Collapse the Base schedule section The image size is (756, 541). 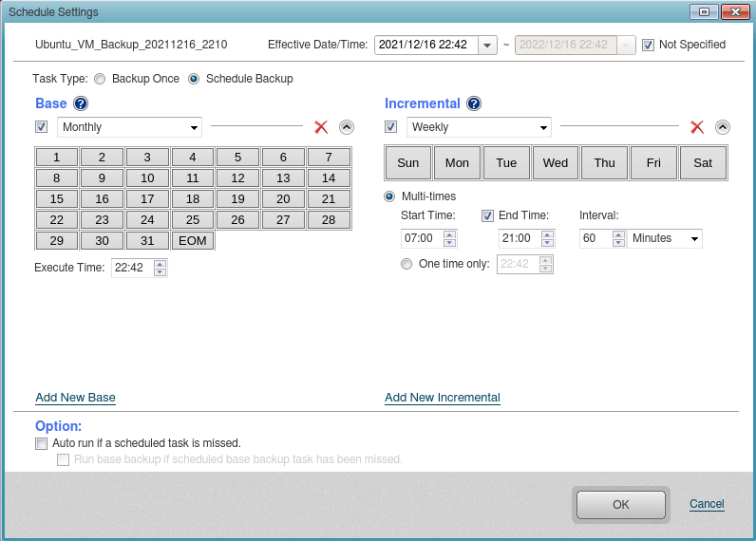(347, 127)
